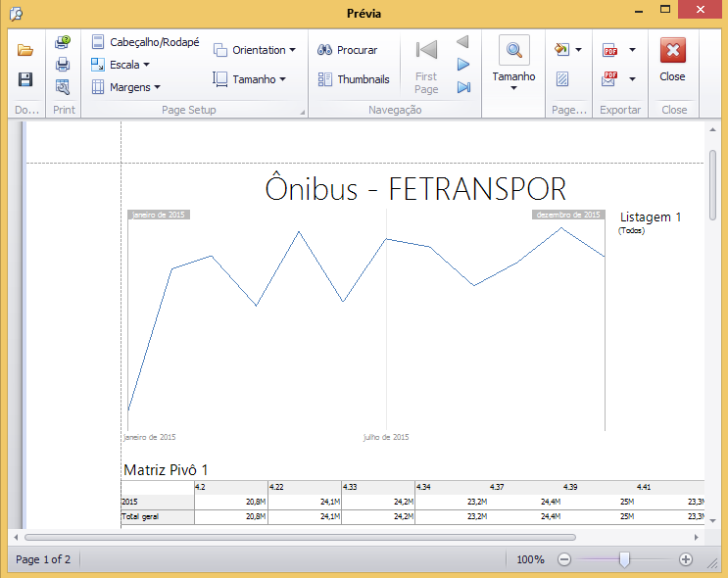Go to the next page arrow

[x=462, y=64]
